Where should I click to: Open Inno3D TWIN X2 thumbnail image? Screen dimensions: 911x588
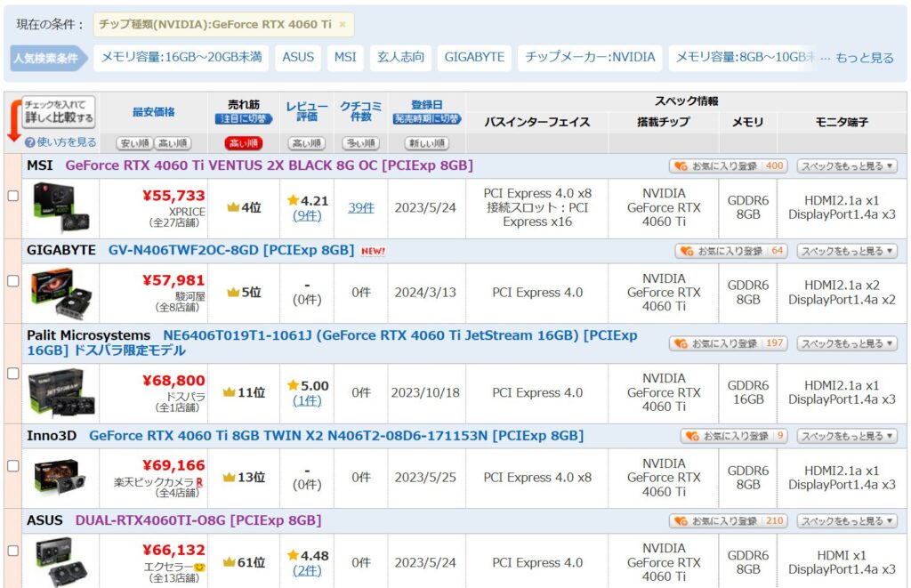click(60, 478)
